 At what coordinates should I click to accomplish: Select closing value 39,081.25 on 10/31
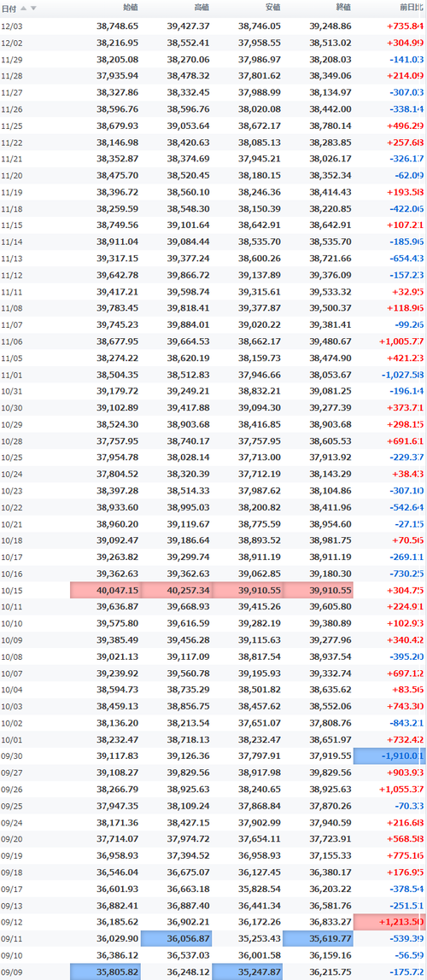tap(330, 391)
